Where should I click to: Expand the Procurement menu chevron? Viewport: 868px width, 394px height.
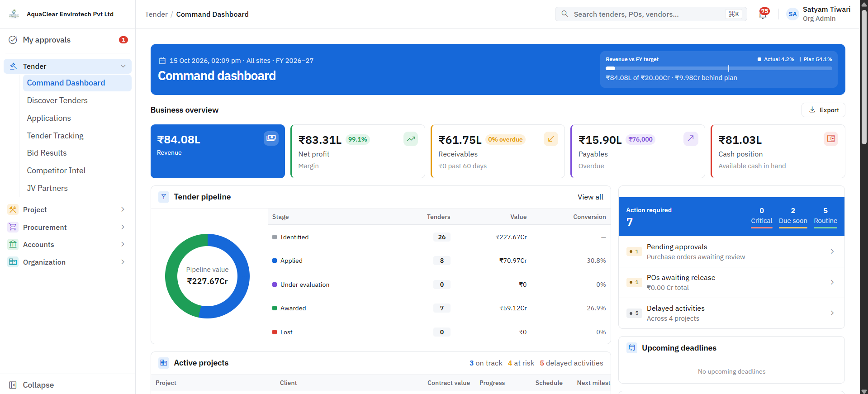123,227
